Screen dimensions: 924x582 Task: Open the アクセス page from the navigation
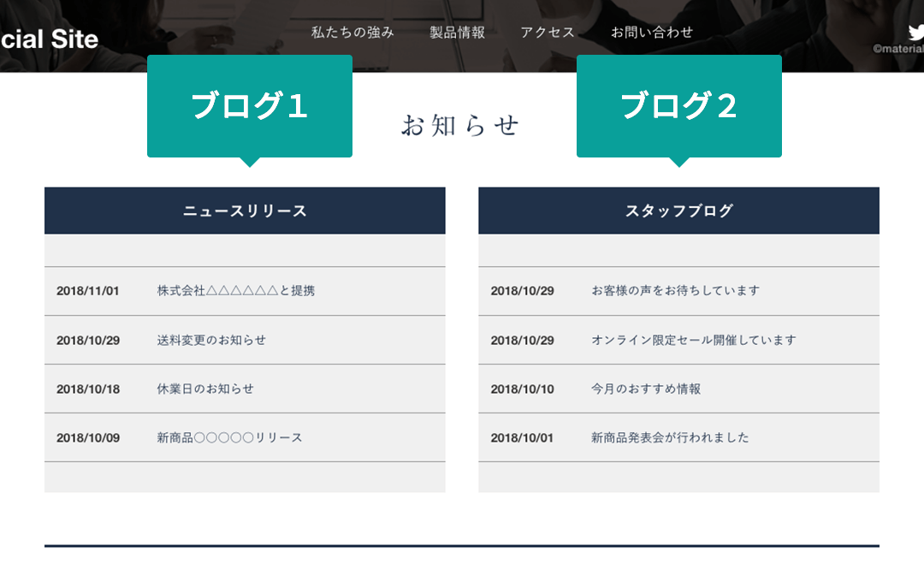tap(548, 32)
